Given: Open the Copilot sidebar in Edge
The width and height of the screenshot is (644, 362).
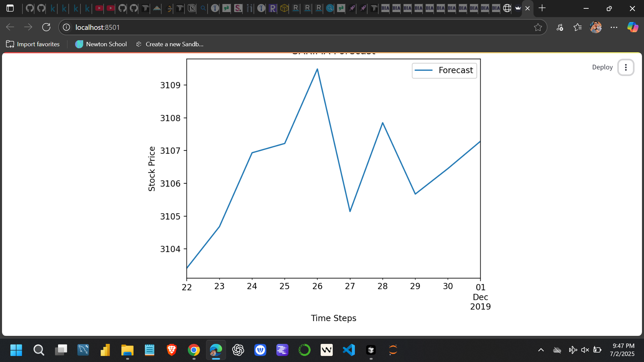Looking at the screenshot, I should click(x=633, y=27).
